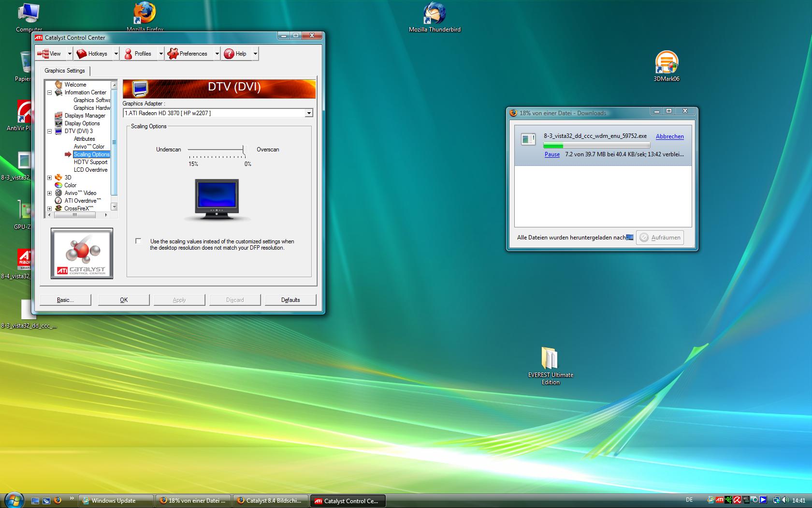The width and height of the screenshot is (812, 508).
Task: Open Displays Manager in the tree
Action: pos(85,116)
